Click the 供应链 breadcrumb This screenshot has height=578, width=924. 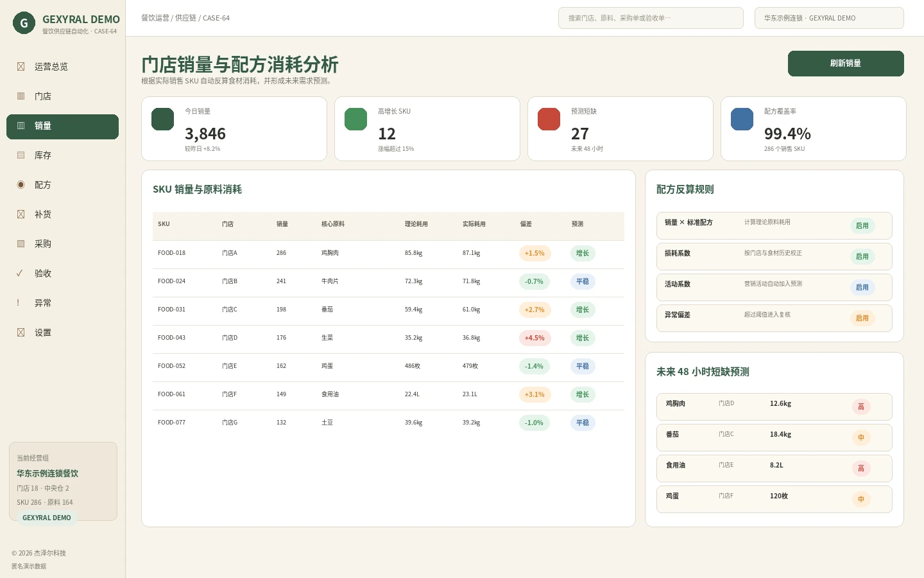(186, 18)
